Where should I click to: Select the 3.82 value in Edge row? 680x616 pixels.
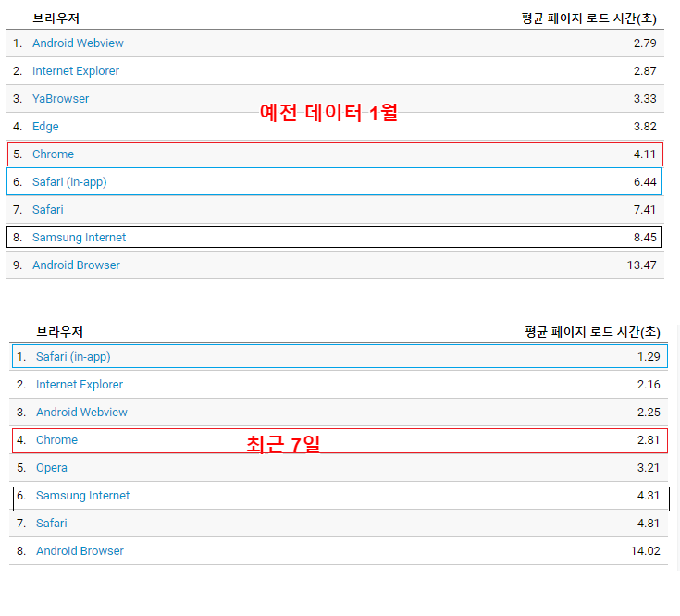click(645, 127)
